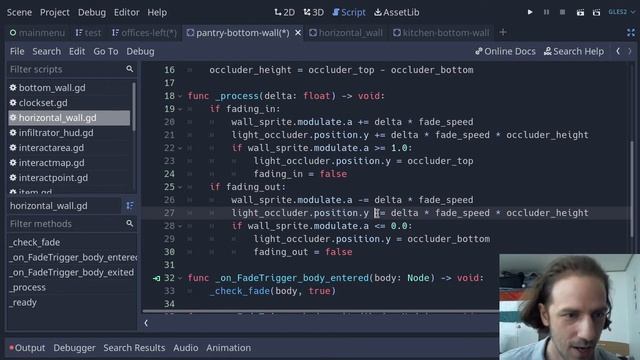Select horizontal_wall.gd in script list

point(69,118)
